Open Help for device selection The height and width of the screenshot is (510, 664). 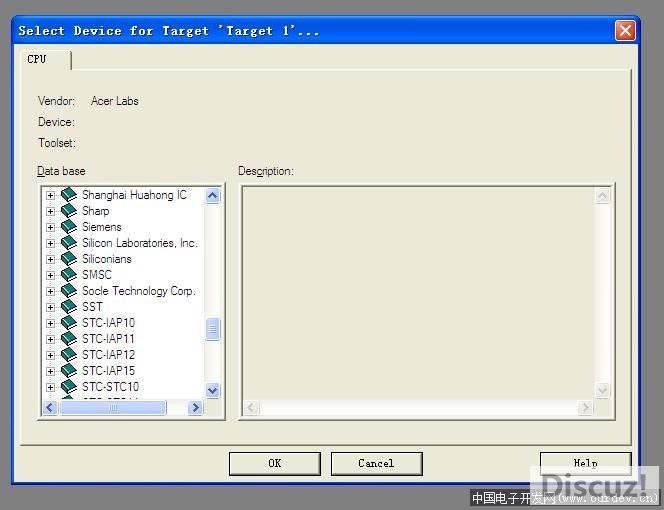pyautogui.click(x=586, y=463)
